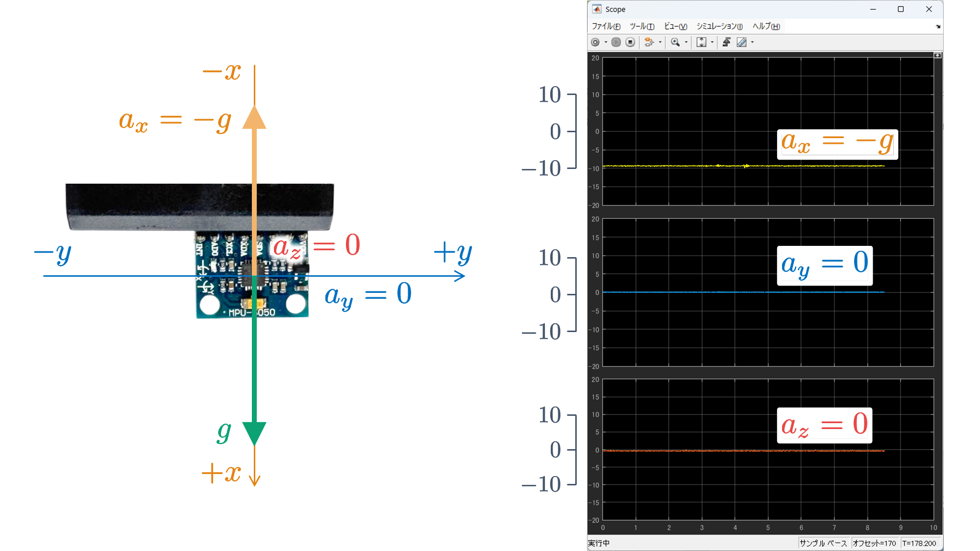The height and width of the screenshot is (551, 980).
Task: Click the greyed run simulation button
Action: point(616,43)
